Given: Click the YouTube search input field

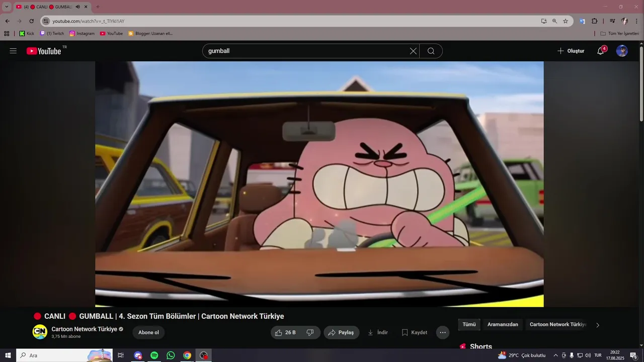Looking at the screenshot, I should click(x=307, y=51).
